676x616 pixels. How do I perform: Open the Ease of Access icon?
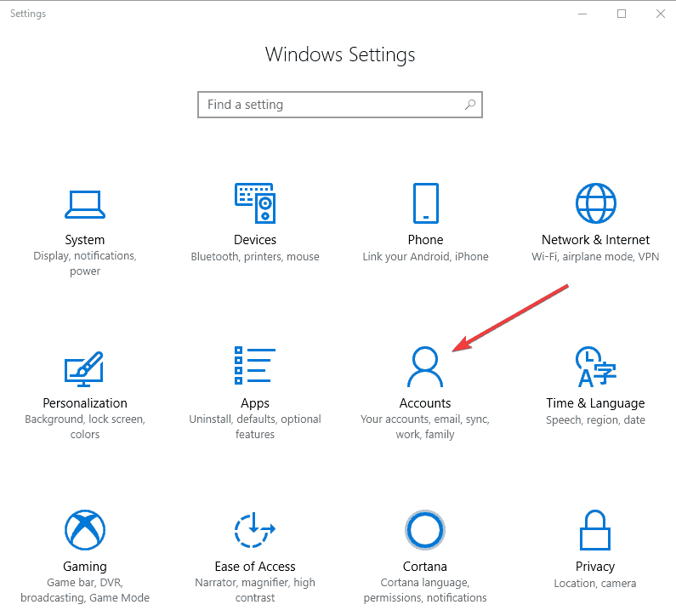(255, 530)
